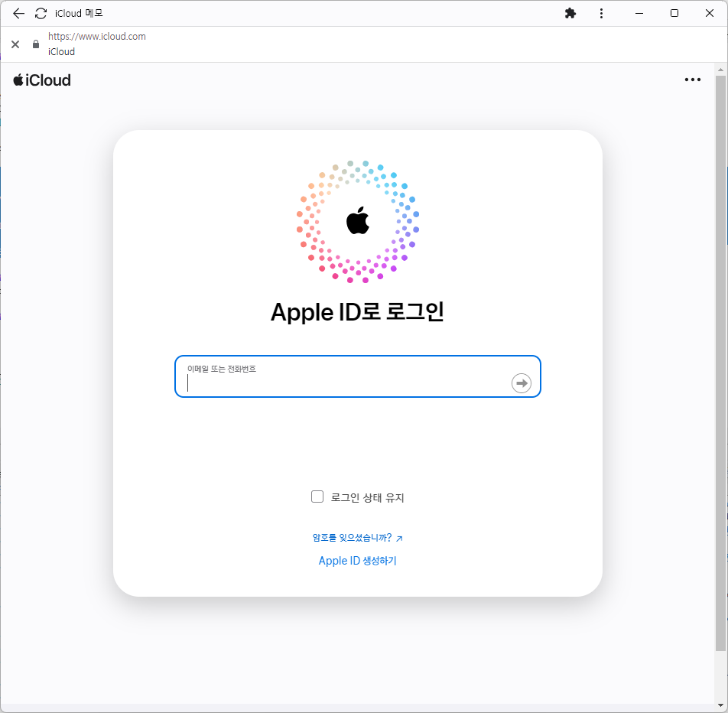Go back with the back arrow
Screen dimensions: 728x713
tap(18, 14)
